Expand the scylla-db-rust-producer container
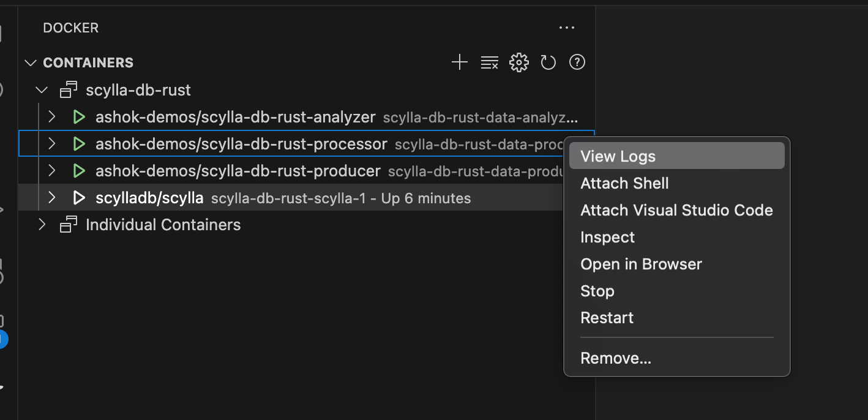The width and height of the screenshot is (868, 420). pos(52,171)
